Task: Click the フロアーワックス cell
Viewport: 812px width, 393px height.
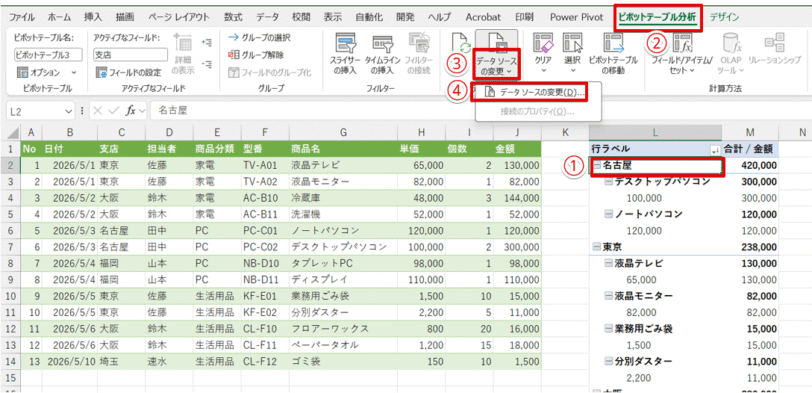Action: pyautogui.click(x=342, y=328)
